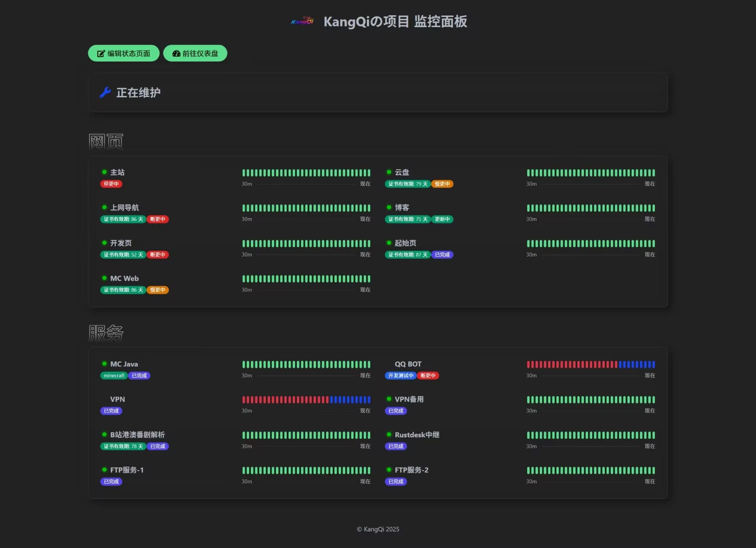Open the 上网导航 monitor entry
756x548 pixels.
pos(124,208)
